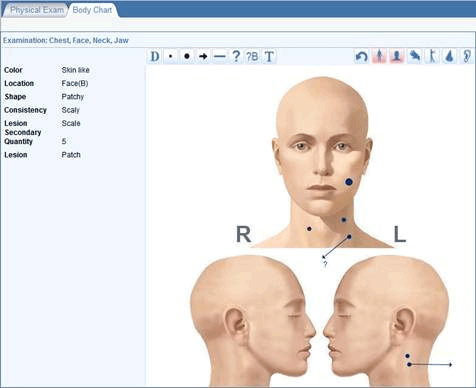
Task: Click the undo arrow icon
Action: [362, 56]
